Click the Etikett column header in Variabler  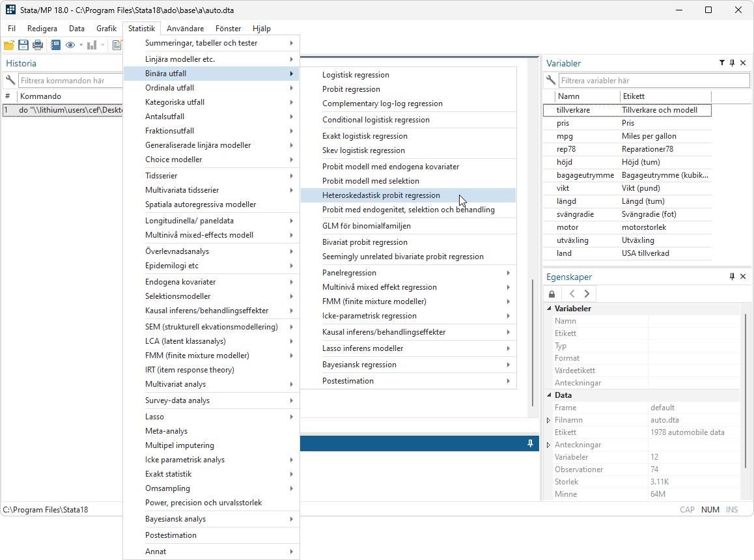(x=665, y=96)
